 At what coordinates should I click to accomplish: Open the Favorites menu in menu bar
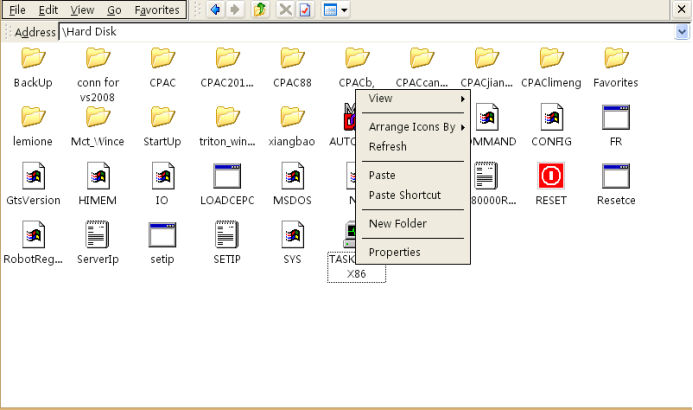click(x=157, y=10)
